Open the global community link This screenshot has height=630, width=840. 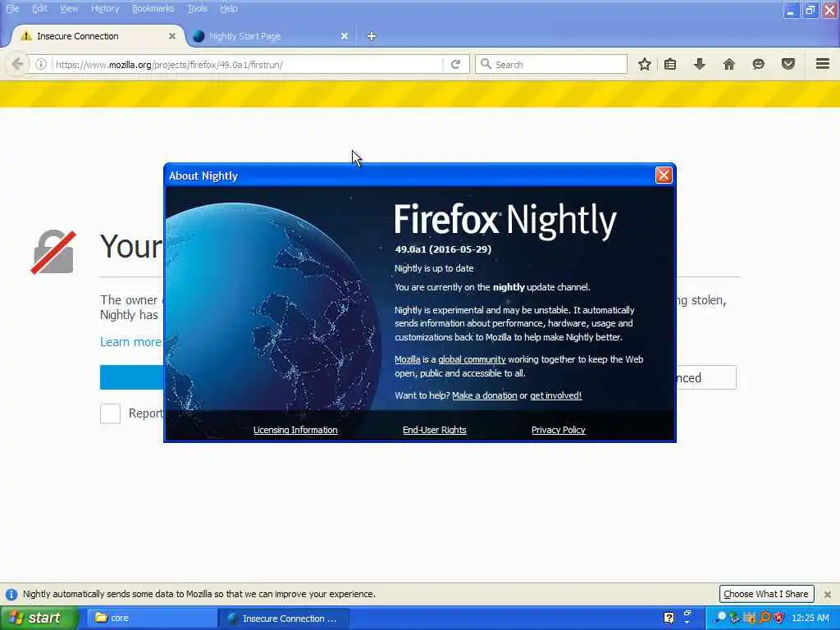tap(472, 359)
